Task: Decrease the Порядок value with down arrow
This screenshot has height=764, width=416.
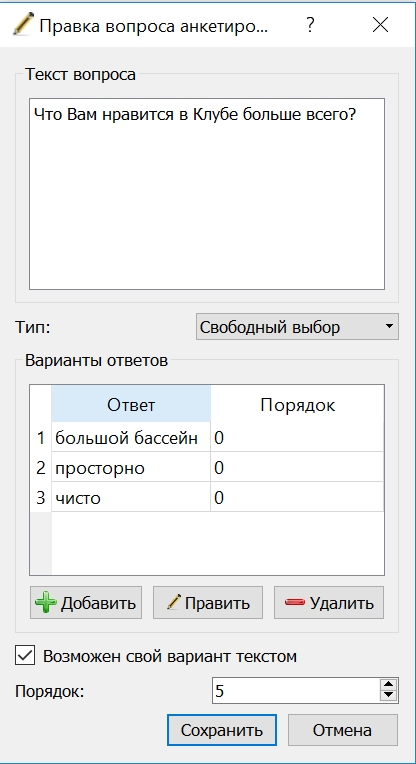Action: (388, 697)
